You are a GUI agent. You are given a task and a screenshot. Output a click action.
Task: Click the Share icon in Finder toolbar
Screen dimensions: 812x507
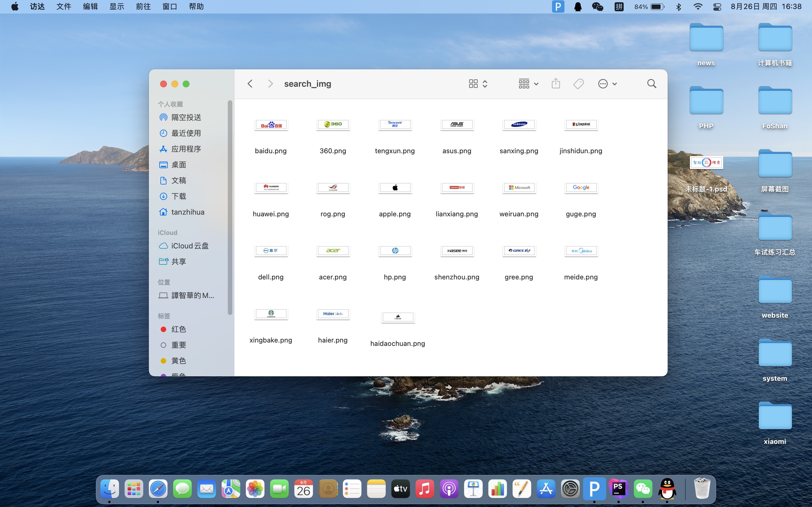coord(556,83)
